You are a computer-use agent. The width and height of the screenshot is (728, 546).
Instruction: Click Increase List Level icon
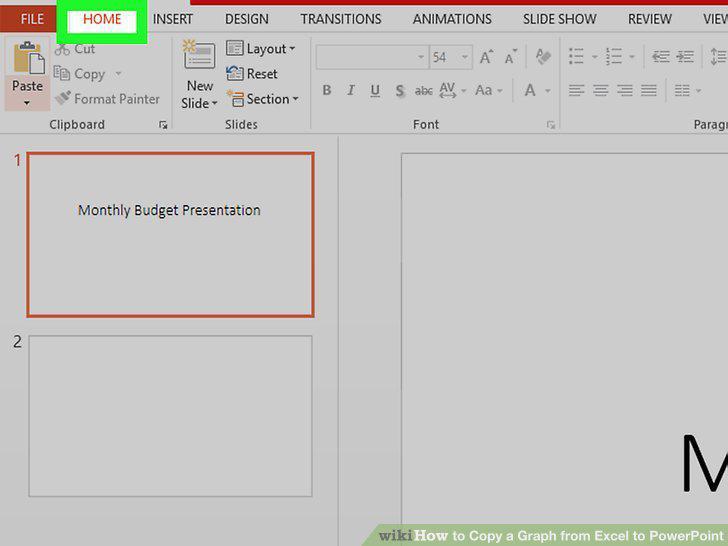[685, 57]
